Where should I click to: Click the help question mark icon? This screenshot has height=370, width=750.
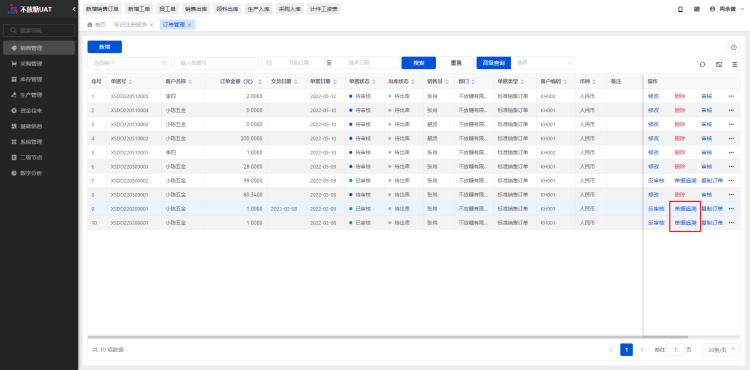734,47
